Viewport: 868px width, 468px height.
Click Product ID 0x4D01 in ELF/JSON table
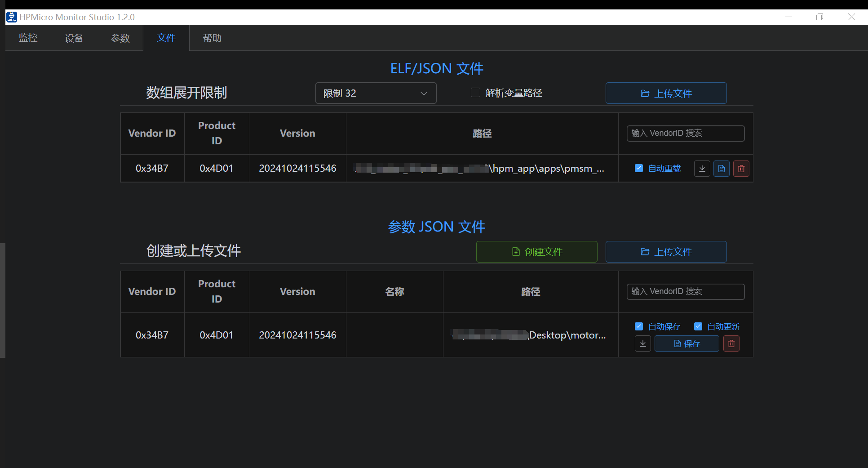[x=217, y=169]
